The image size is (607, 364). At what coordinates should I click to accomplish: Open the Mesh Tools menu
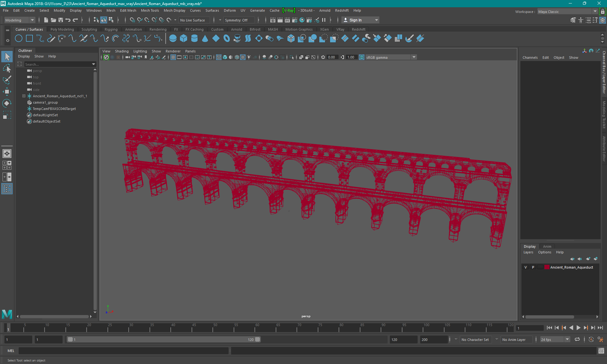[150, 10]
